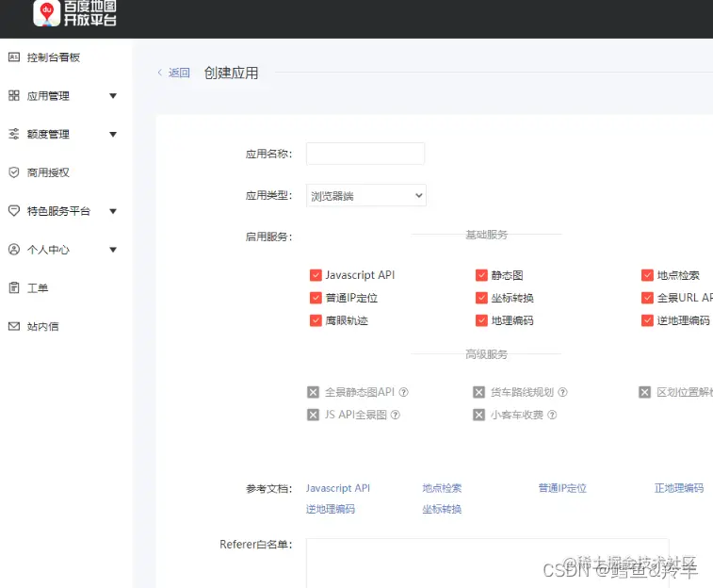
Task: Click help icon next to 小客车收费
Action: pos(552,415)
